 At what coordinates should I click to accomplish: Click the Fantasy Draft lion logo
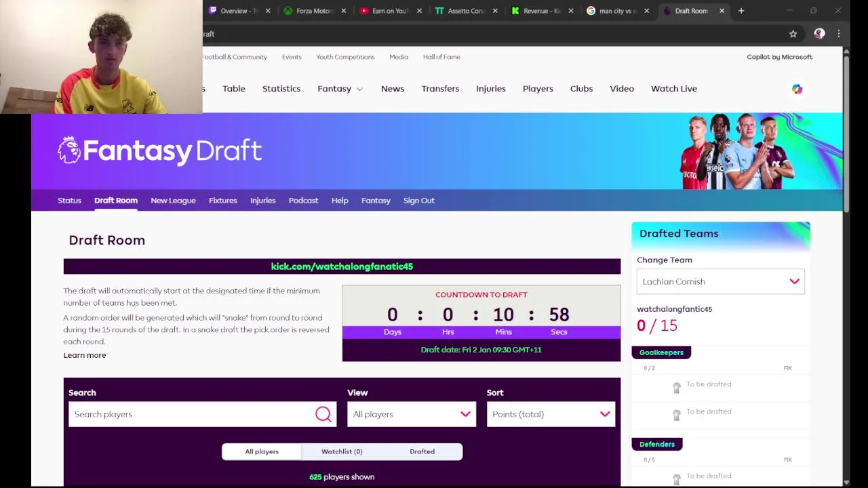point(68,150)
